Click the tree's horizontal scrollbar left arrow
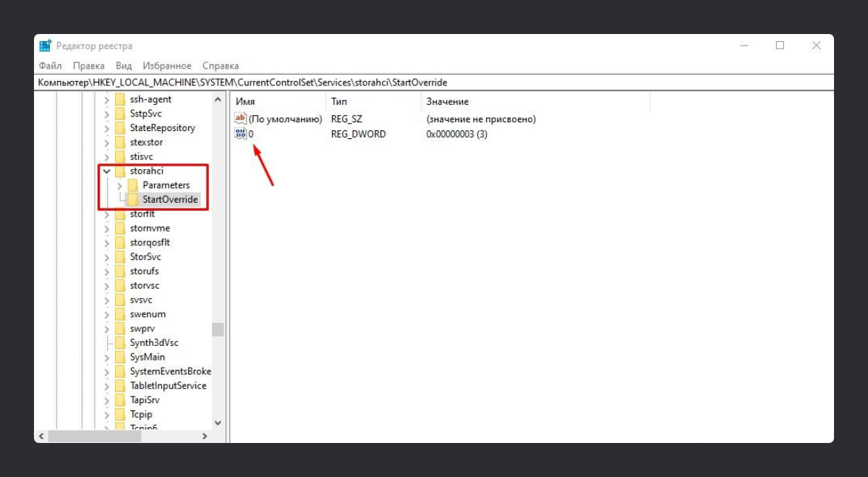868x477 pixels. (x=41, y=436)
